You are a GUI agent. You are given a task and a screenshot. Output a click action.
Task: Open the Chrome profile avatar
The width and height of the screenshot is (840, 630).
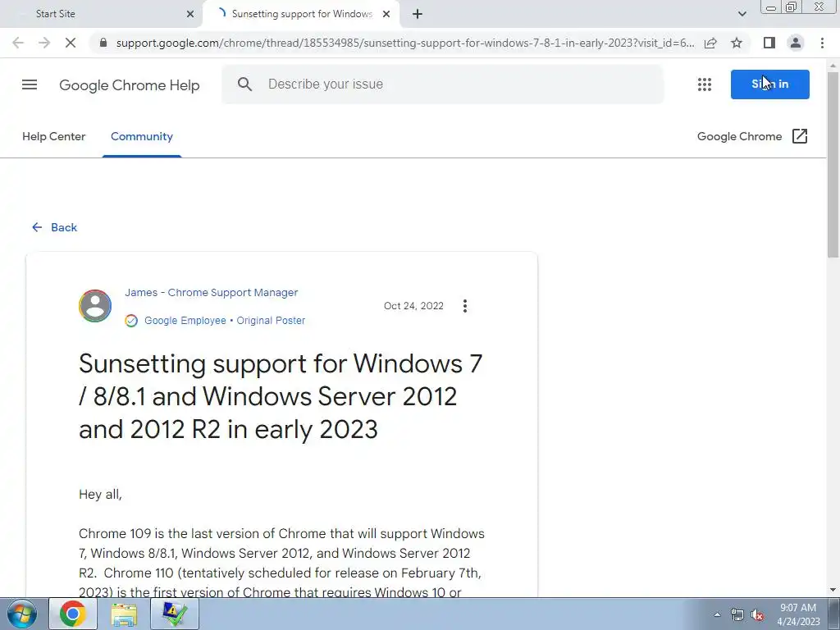coord(796,43)
